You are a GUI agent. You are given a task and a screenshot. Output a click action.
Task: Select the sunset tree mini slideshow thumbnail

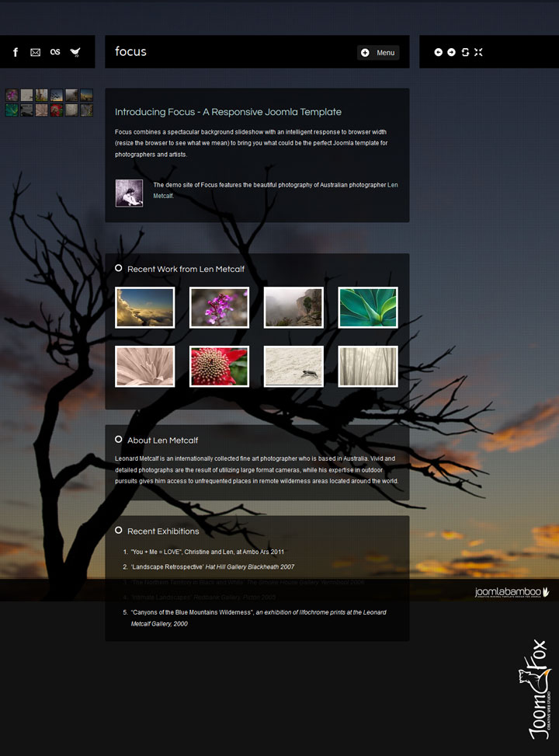pyautogui.click(x=57, y=95)
